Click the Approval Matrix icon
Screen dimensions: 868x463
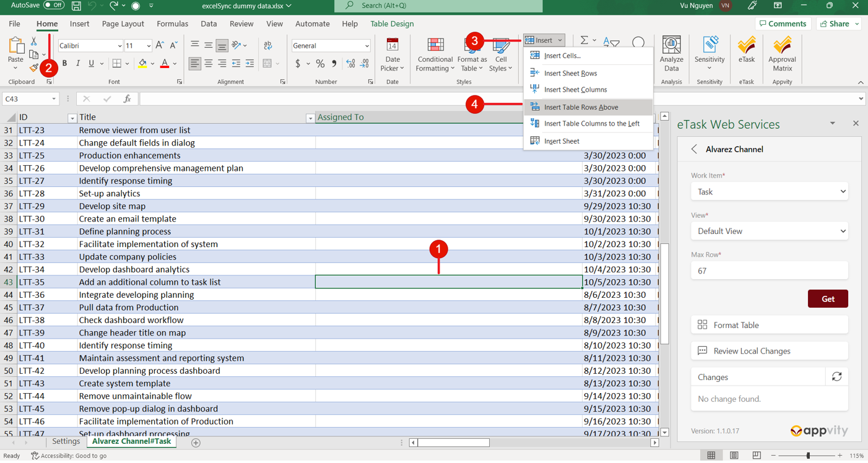coord(782,53)
